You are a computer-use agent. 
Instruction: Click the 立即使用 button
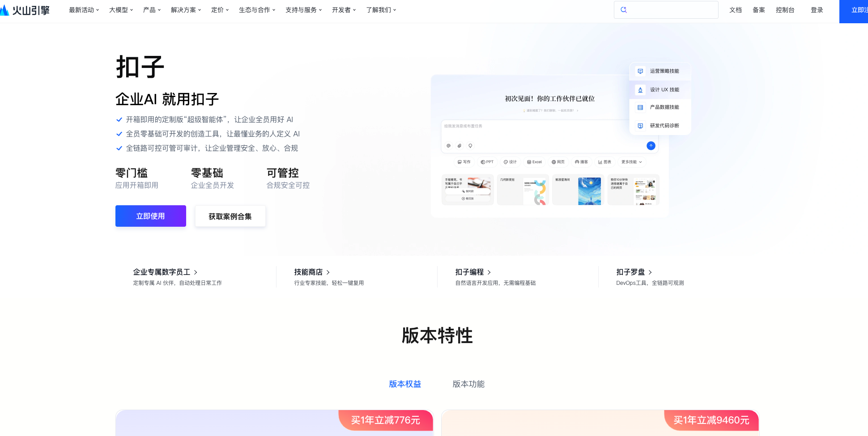pos(151,216)
